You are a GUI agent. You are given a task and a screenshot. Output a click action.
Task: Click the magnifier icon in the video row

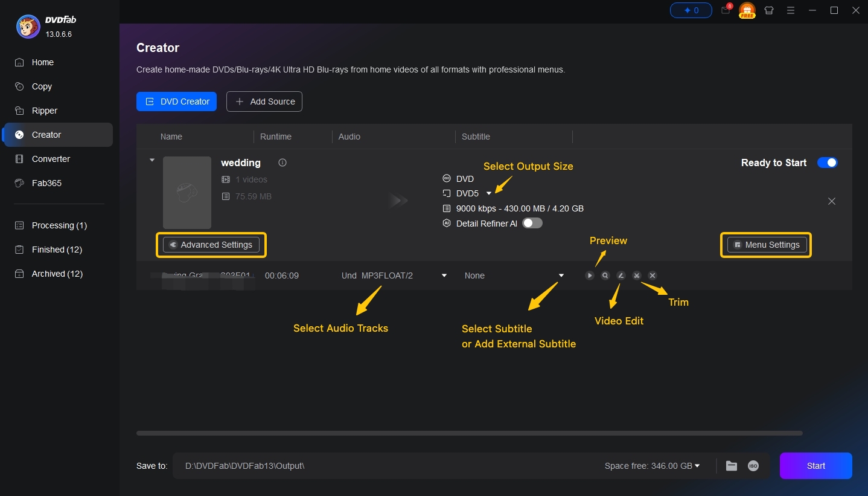605,275
